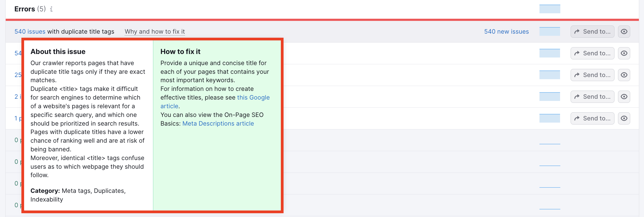Open the 540 new issues link
The height and width of the screenshot is (217, 644).
(x=506, y=31)
